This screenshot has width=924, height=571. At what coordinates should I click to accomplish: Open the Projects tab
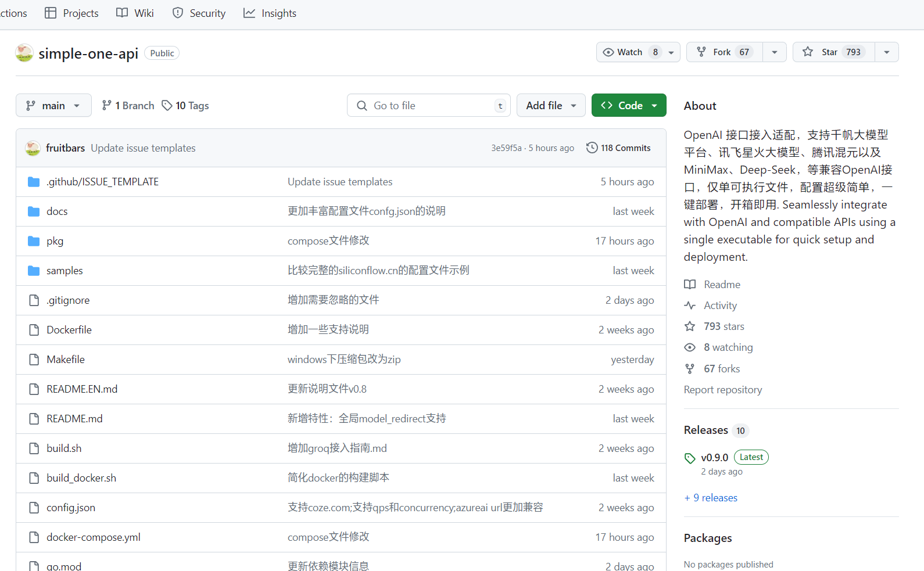click(71, 13)
